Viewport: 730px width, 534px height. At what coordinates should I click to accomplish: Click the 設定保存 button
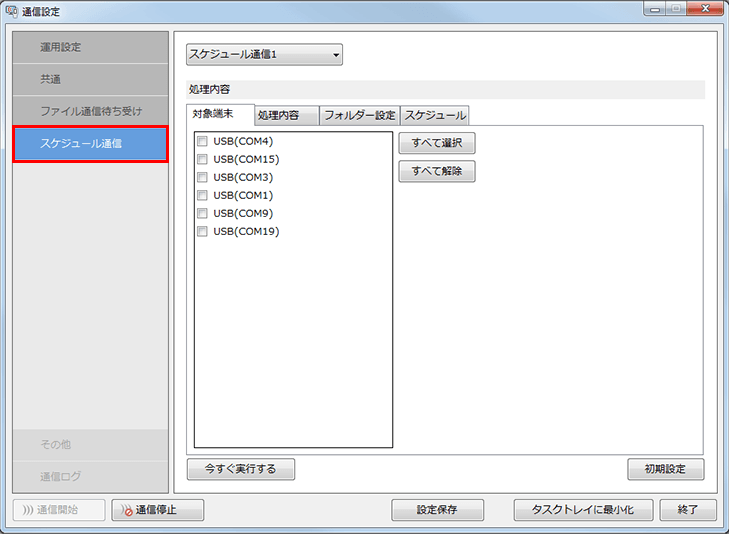pyautogui.click(x=438, y=510)
